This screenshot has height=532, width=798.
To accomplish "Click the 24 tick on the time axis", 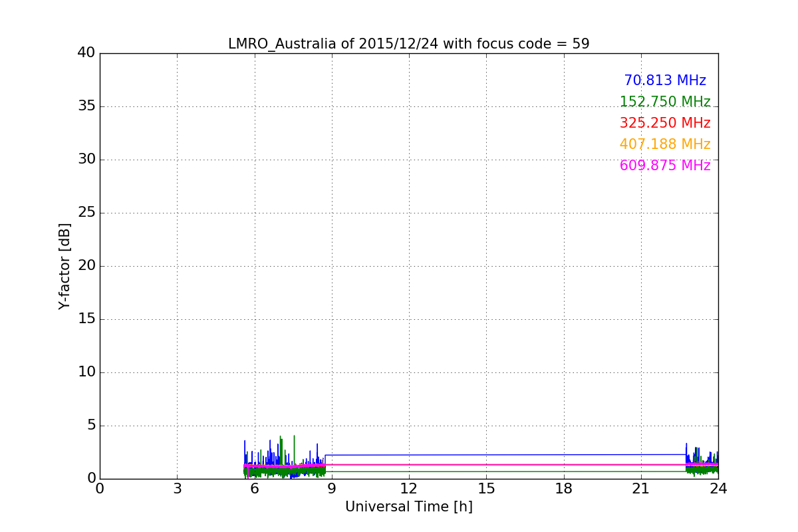I will click(x=718, y=489).
